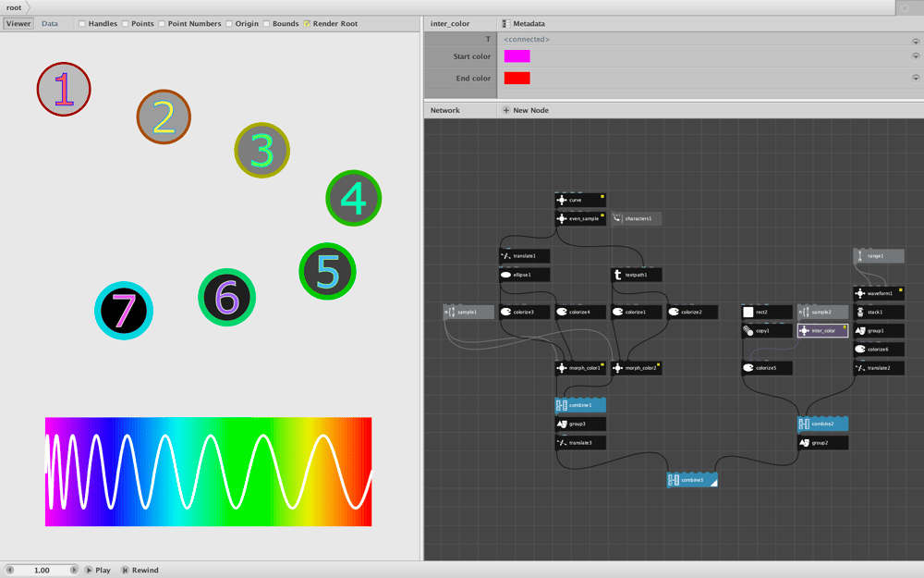Select the range1 node

(879, 256)
